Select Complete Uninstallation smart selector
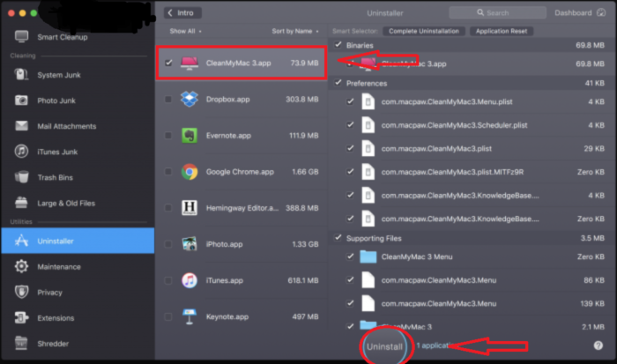Viewport: 617px width, 364px height. (x=424, y=31)
